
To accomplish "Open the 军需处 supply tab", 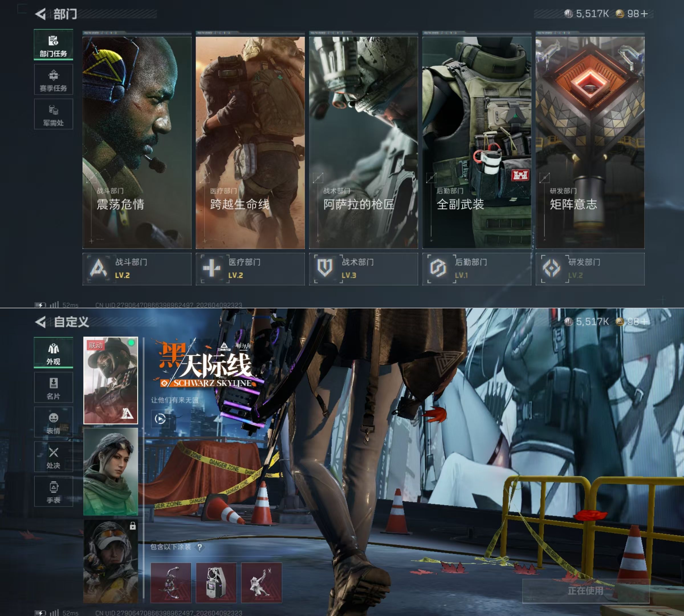I will [x=54, y=114].
